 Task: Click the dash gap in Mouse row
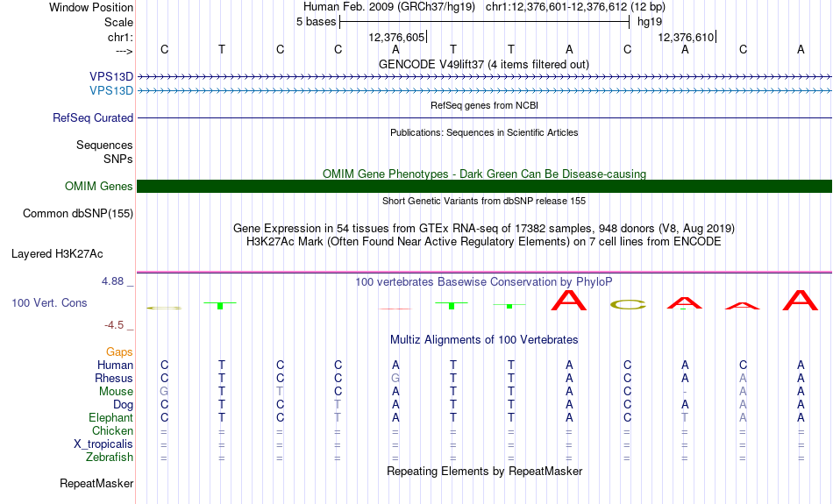coord(685,392)
